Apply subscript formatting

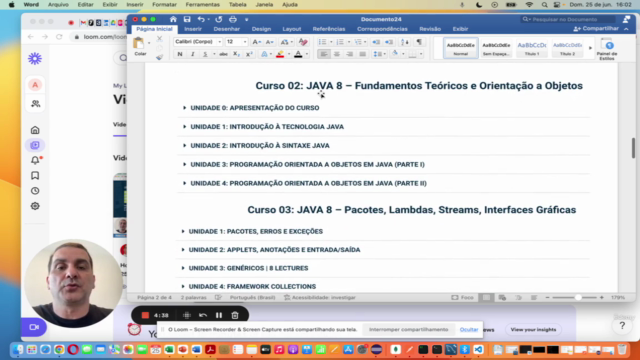pos(236,54)
